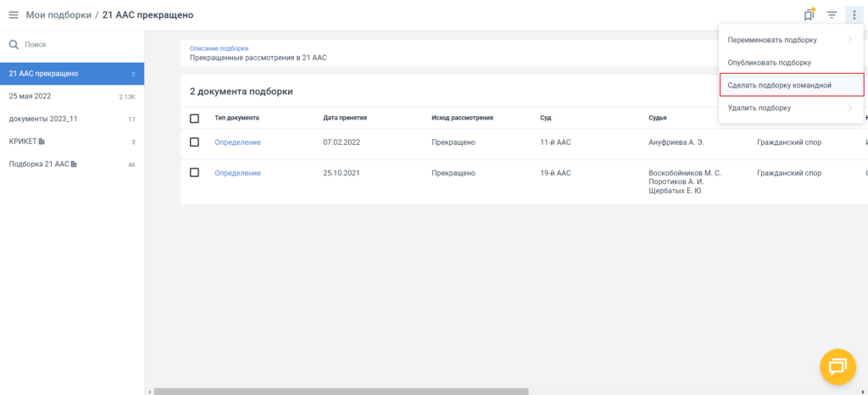Click judge Щербатых Е. Ю.
This screenshot has width=868, height=395.
pos(676,191)
